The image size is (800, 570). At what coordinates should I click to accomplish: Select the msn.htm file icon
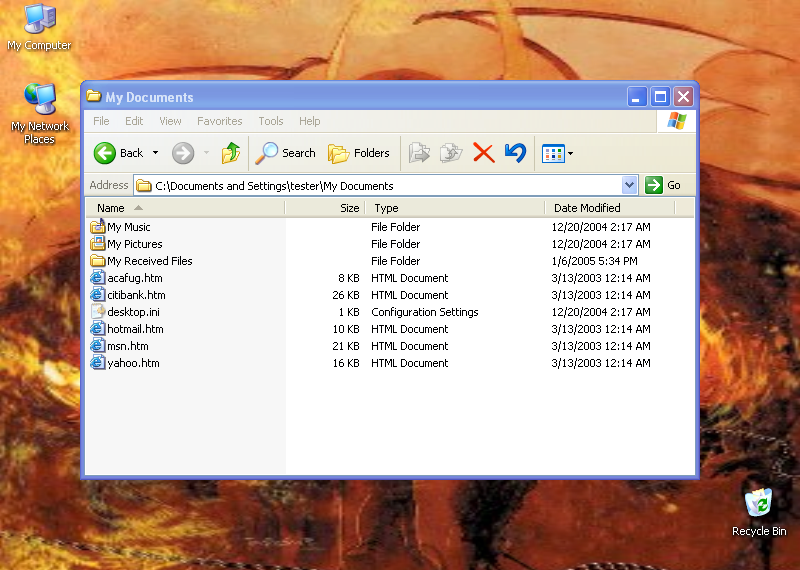(x=97, y=345)
